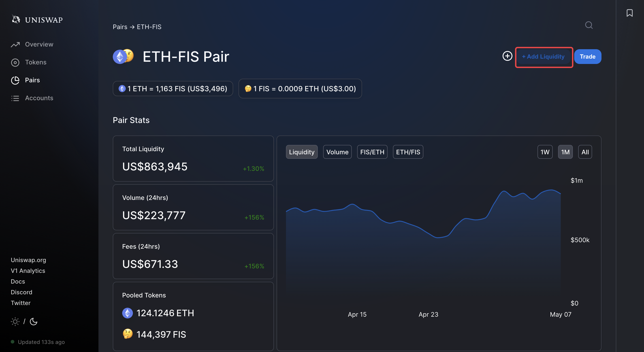This screenshot has height=352, width=644.
Task: Open the Uniswap.org link
Action: pos(28,260)
